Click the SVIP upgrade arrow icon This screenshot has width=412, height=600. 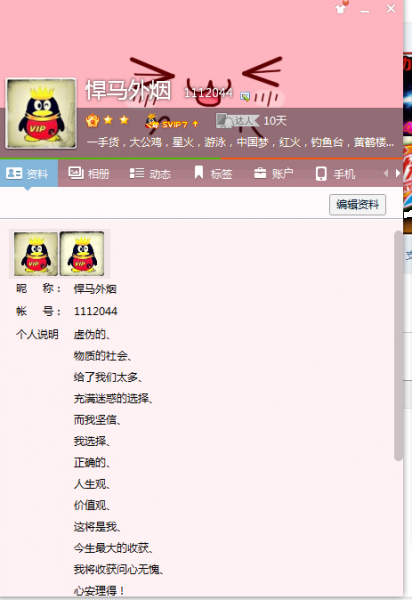point(195,124)
